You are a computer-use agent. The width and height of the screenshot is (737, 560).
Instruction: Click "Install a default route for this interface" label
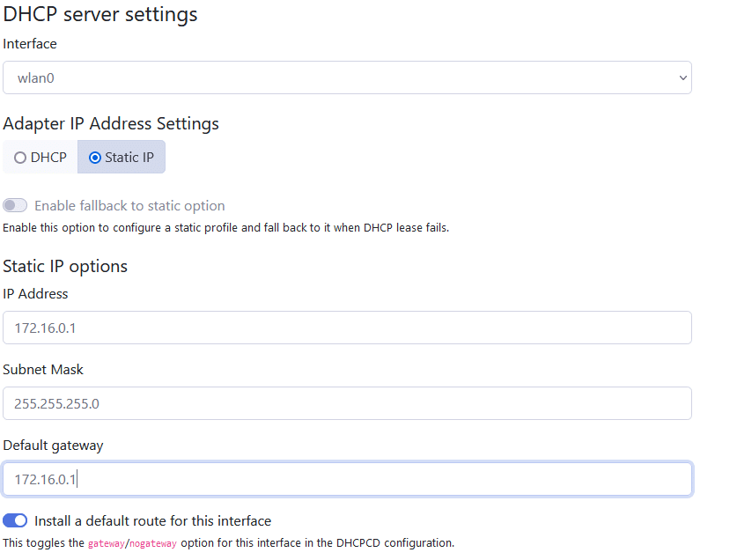(x=152, y=521)
